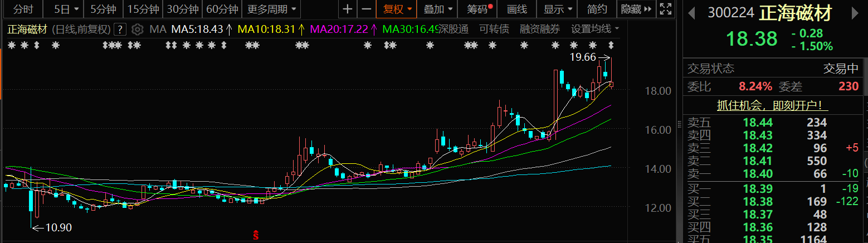The width and height of the screenshot is (868, 243).
Task: Click the zoom out minus icon
Action: point(366,9)
